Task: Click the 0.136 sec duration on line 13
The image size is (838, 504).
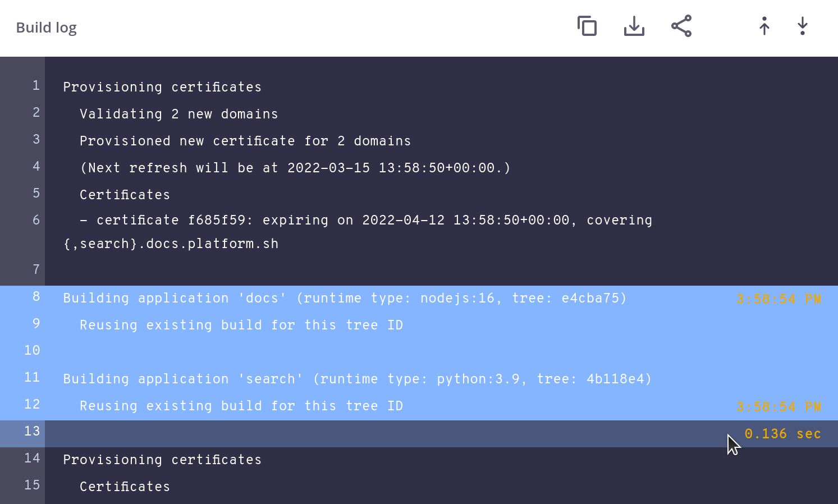Action: click(x=783, y=433)
